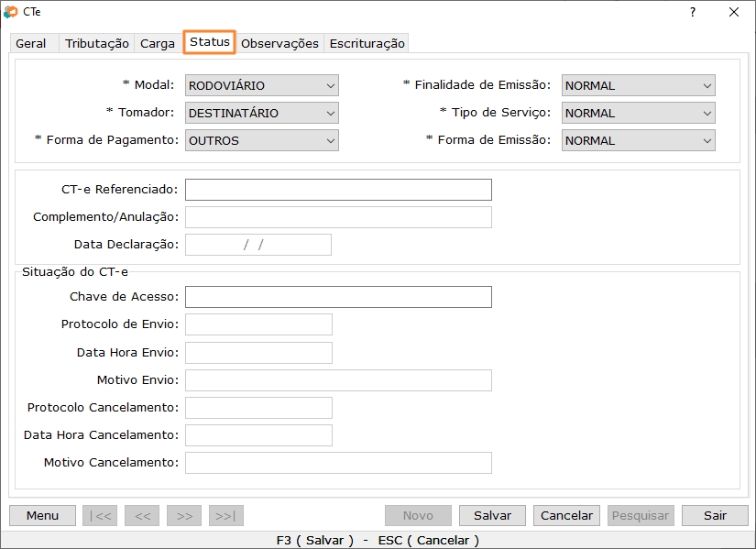756x549 pixels.
Task: Open the Tipo de Serviço dropdown
Action: point(638,113)
